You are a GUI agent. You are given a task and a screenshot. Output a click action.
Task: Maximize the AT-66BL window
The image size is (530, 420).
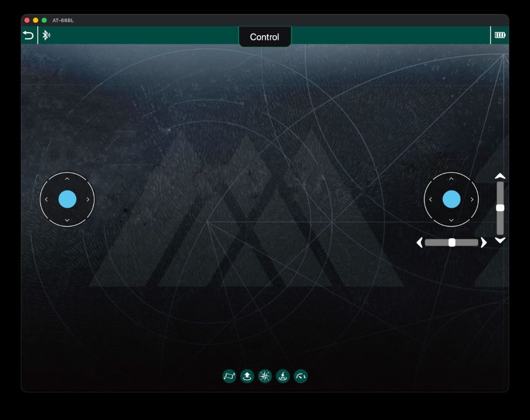(x=44, y=20)
